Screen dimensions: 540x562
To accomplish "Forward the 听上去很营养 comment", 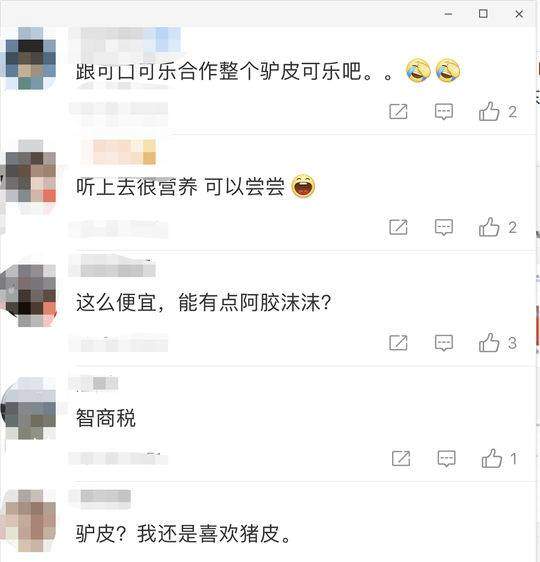I will click(x=398, y=227).
